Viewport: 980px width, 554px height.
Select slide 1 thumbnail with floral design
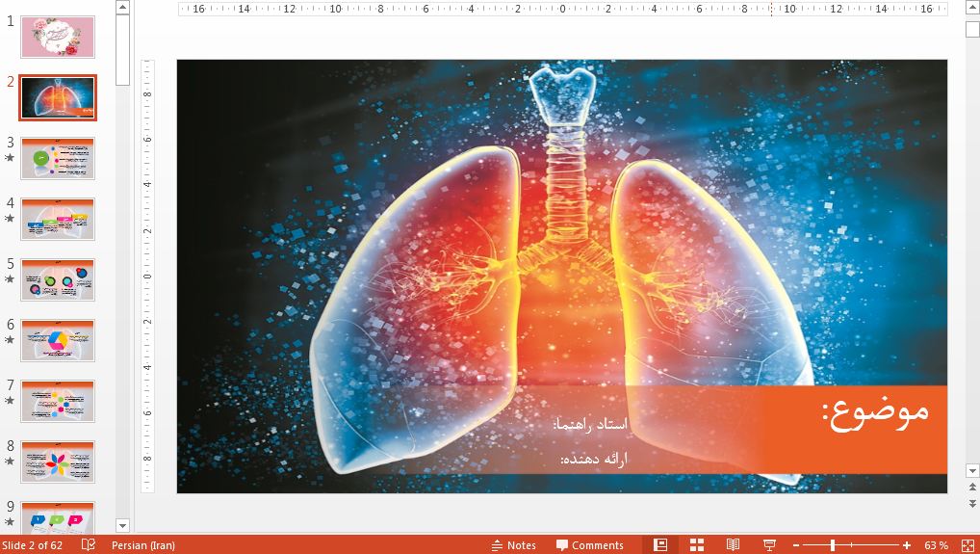58,37
